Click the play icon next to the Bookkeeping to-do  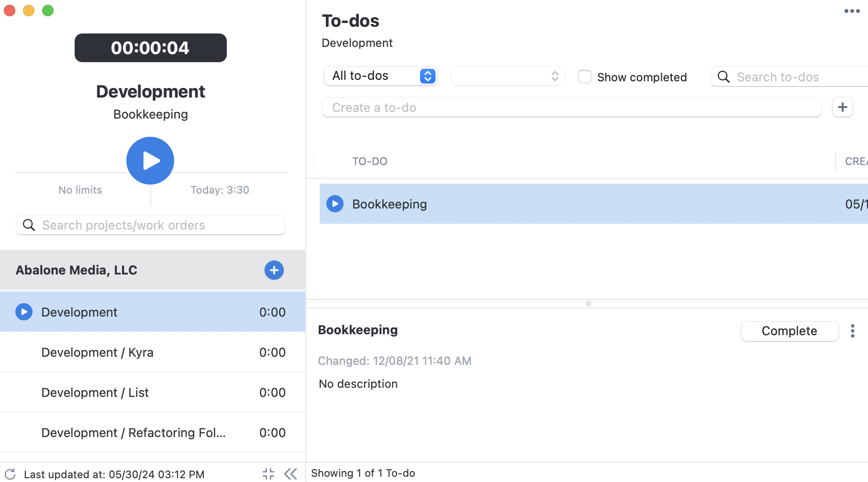[x=335, y=204]
